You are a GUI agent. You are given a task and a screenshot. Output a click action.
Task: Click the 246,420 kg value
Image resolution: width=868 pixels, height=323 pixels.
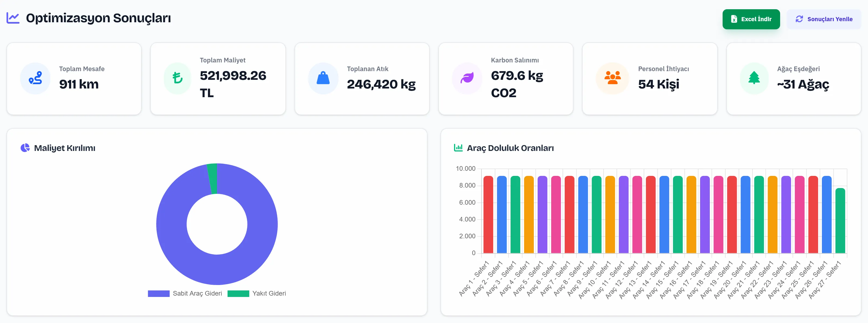click(381, 84)
